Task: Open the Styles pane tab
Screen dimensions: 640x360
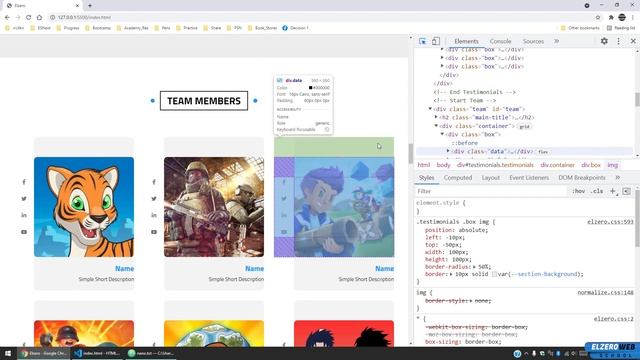Action: tap(427, 178)
